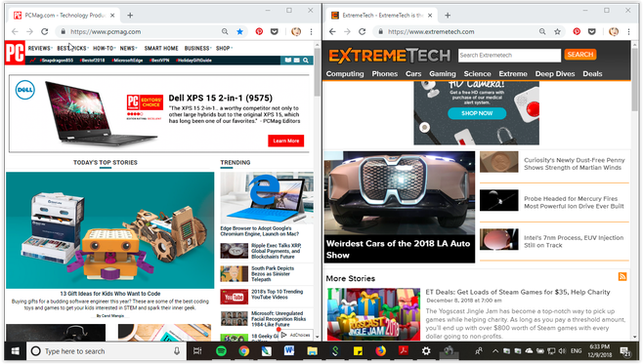Open the Windows Start menu
Viewport: 643px width, 364px height.
pyautogui.click(x=16, y=351)
